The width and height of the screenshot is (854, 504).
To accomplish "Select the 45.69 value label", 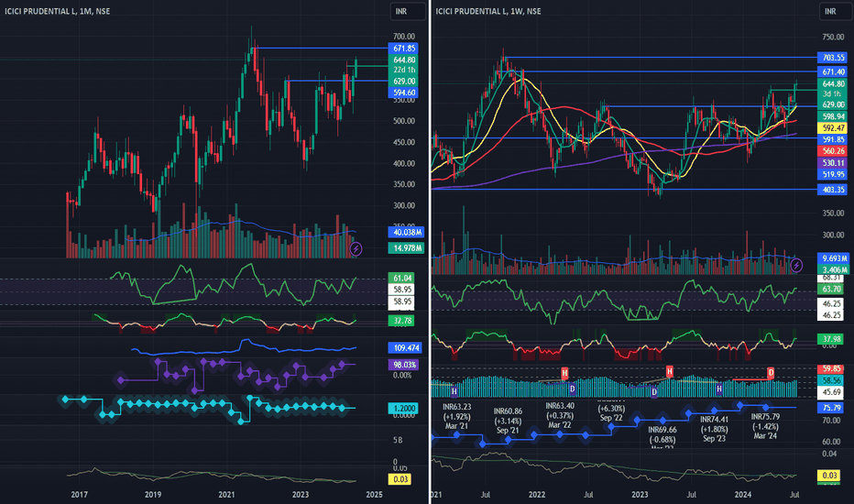I will pos(830,392).
